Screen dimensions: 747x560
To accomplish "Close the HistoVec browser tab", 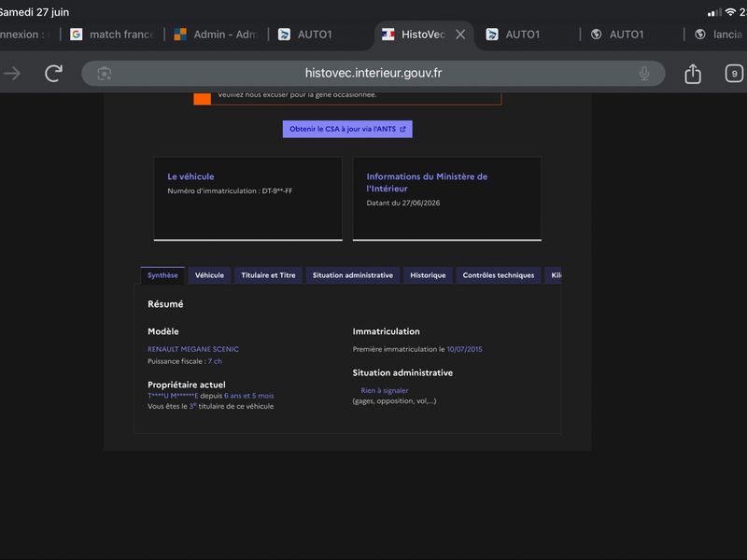I will tap(460, 35).
